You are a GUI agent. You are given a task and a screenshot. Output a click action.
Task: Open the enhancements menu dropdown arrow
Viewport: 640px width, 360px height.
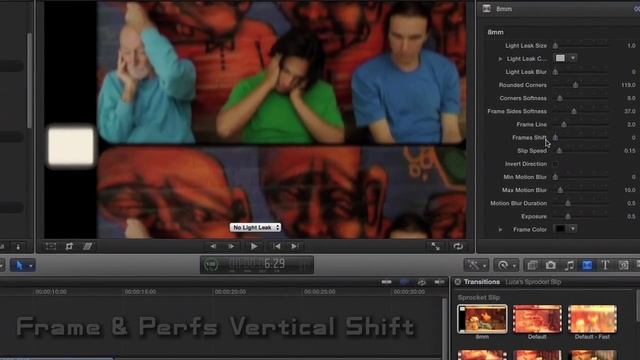[x=484, y=266]
